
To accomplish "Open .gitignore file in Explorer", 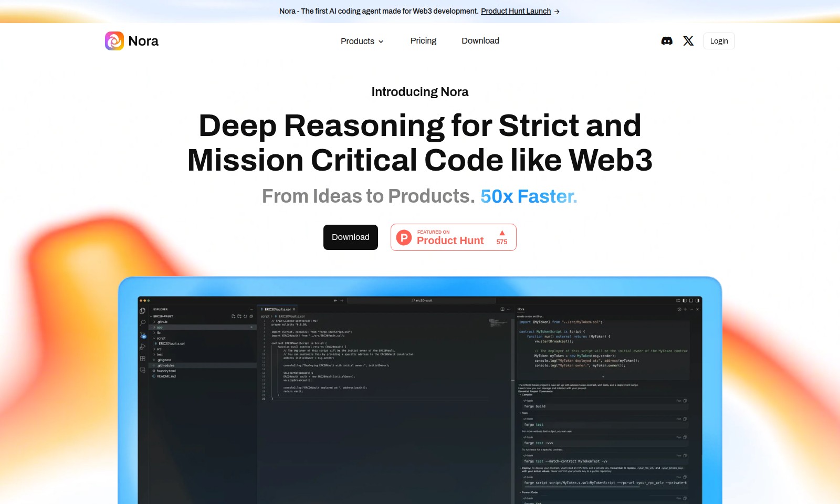I will coord(164,360).
